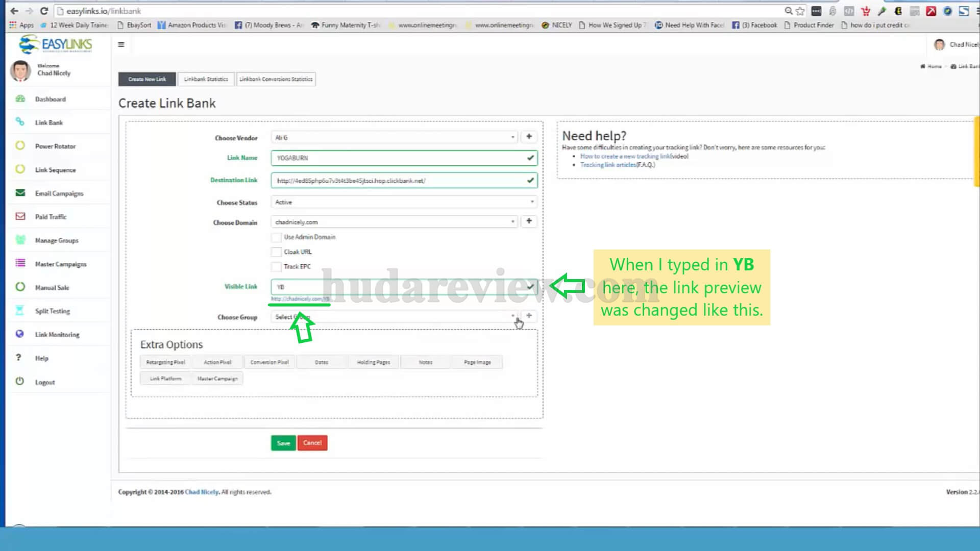
Task: Open the Choose Group dropdown
Action: tap(395, 317)
